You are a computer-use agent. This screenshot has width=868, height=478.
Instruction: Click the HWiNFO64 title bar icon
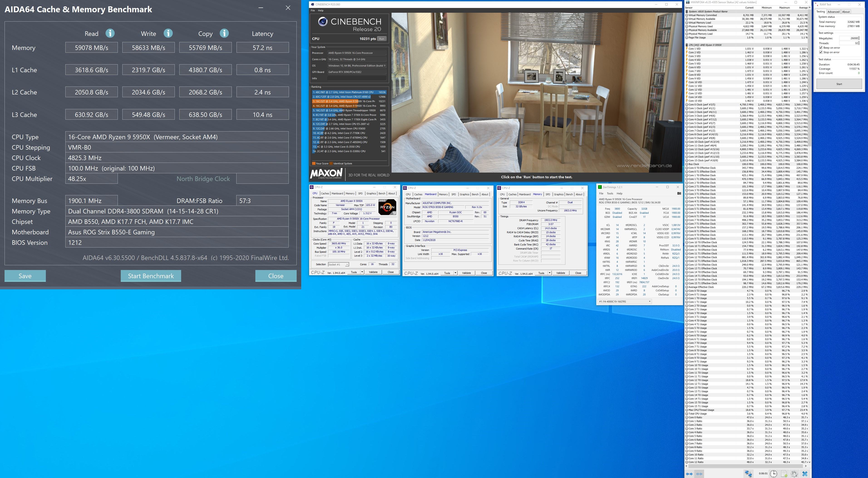pos(688,2)
